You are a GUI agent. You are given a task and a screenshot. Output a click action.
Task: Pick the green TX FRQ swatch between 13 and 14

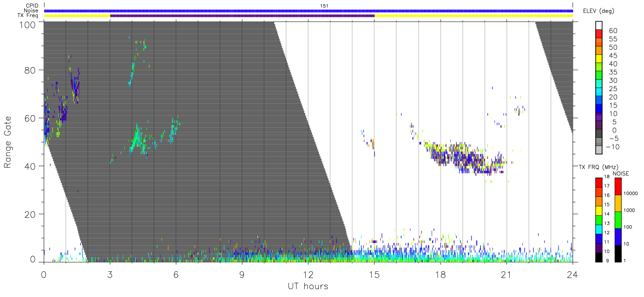tap(599, 220)
